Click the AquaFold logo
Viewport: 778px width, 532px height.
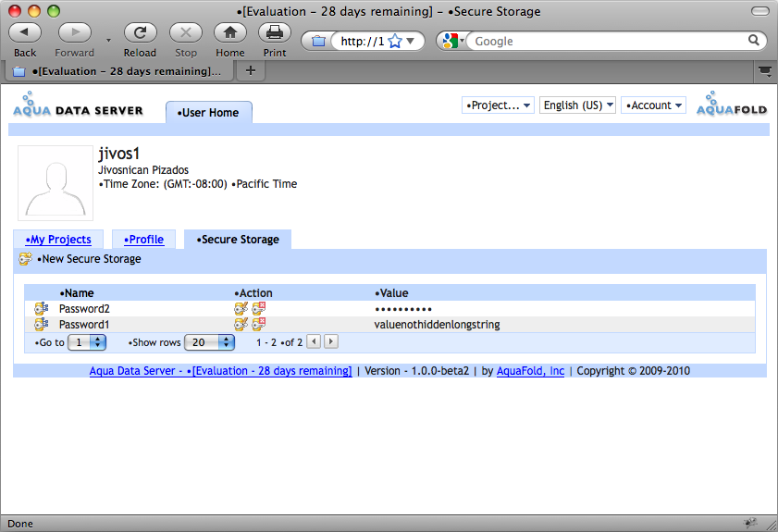732,104
